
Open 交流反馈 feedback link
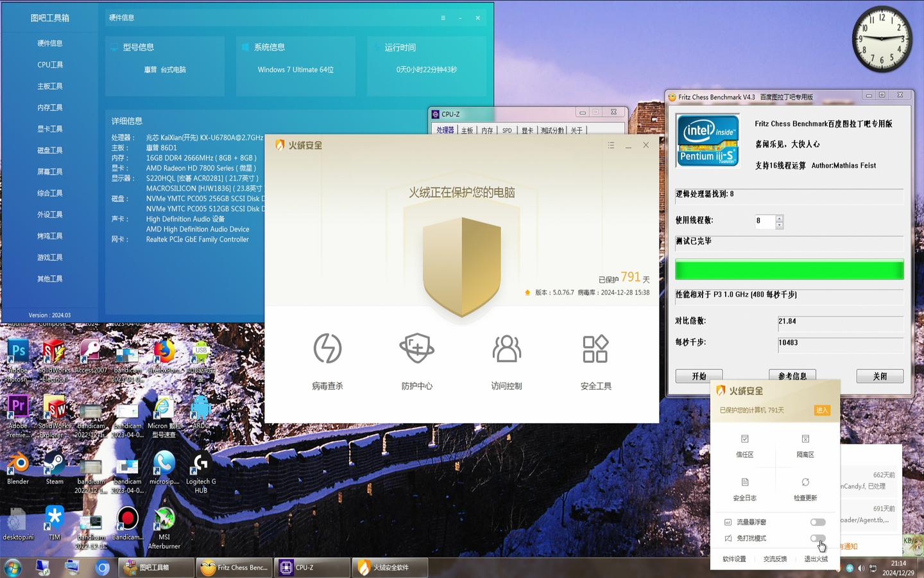click(775, 559)
